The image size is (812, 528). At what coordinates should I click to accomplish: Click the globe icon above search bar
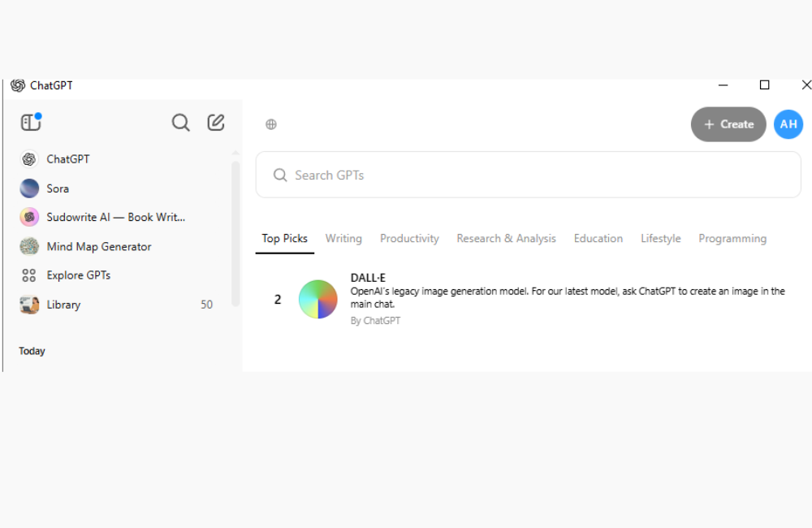[x=271, y=124]
